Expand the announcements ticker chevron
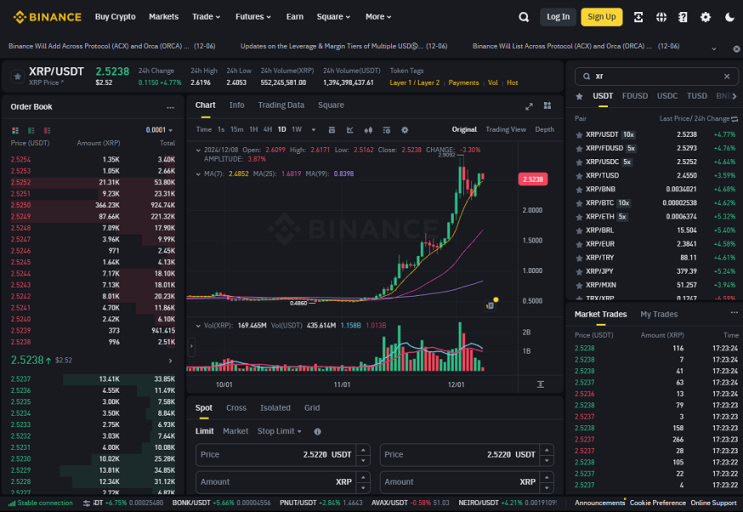The width and height of the screenshot is (743, 512). coord(714,48)
